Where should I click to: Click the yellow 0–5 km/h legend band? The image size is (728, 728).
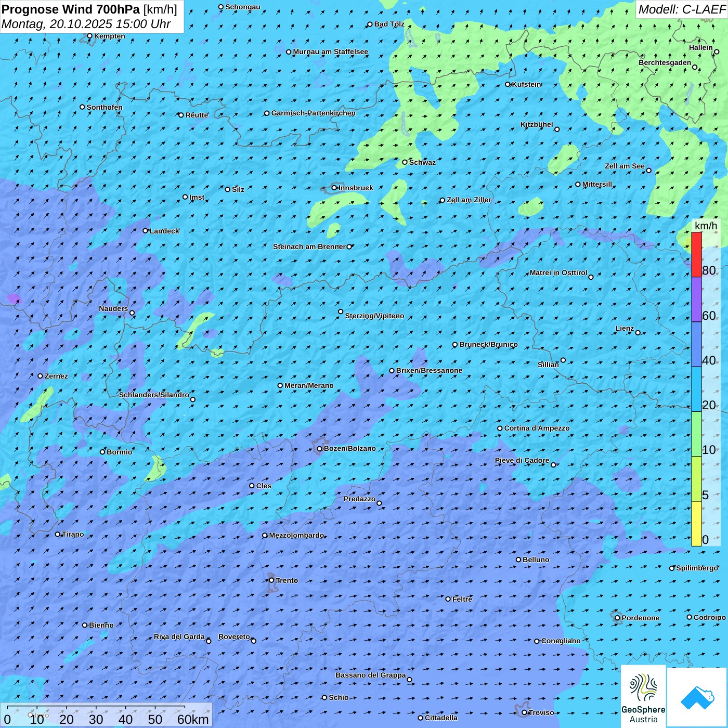tap(696, 524)
